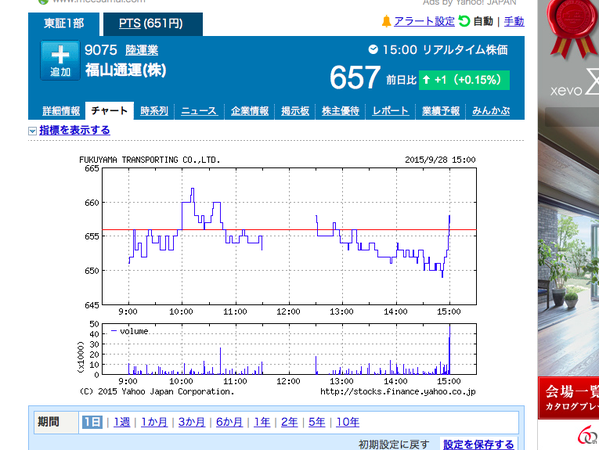
Task: Click chart title FUKUYAMA TRANSPORTING CO.,LTD.
Action: 150,160
